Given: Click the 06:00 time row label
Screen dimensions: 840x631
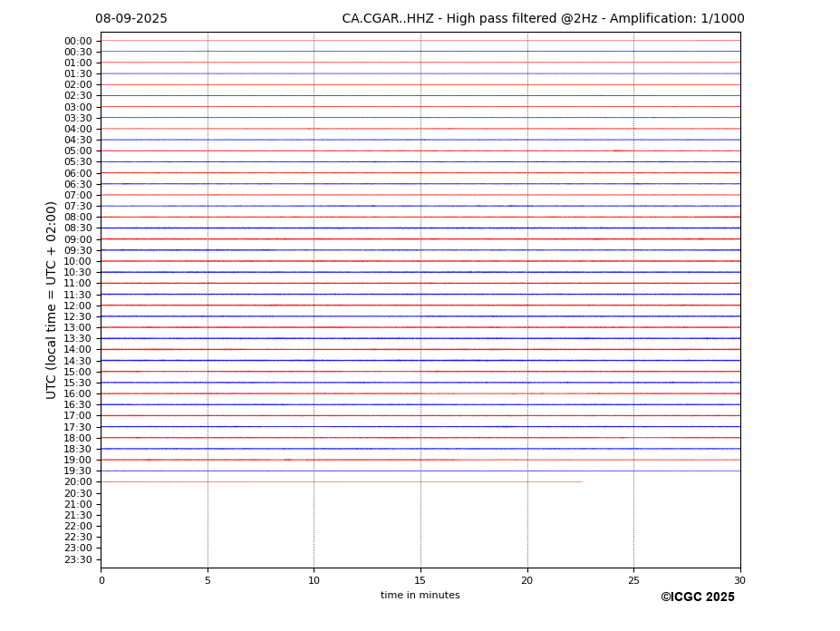Looking at the screenshot, I should pos(78,173).
